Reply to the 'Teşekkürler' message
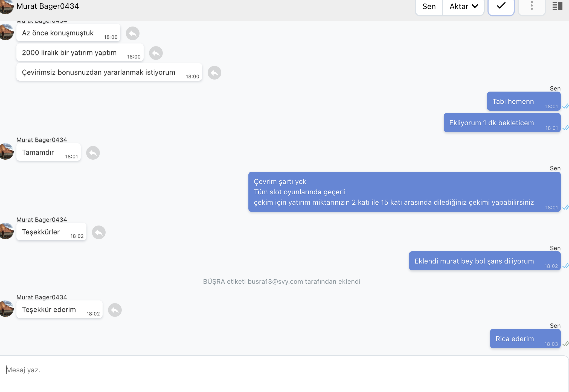Image resolution: width=569 pixels, height=392 pixels. click(99, 232)
